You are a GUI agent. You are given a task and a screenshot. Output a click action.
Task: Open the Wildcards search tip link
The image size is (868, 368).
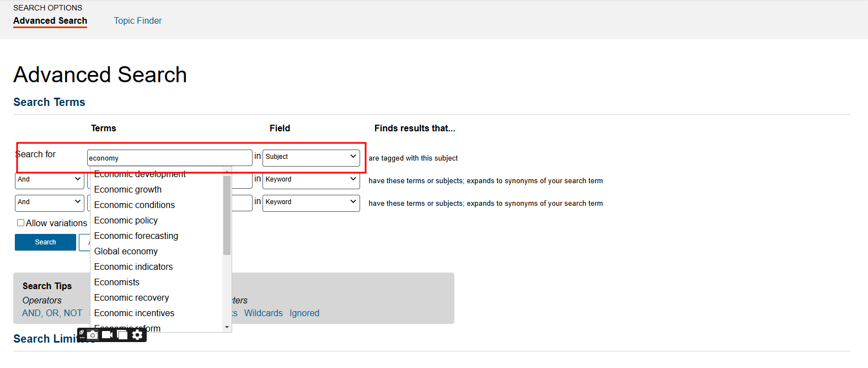tap(263, 313)
